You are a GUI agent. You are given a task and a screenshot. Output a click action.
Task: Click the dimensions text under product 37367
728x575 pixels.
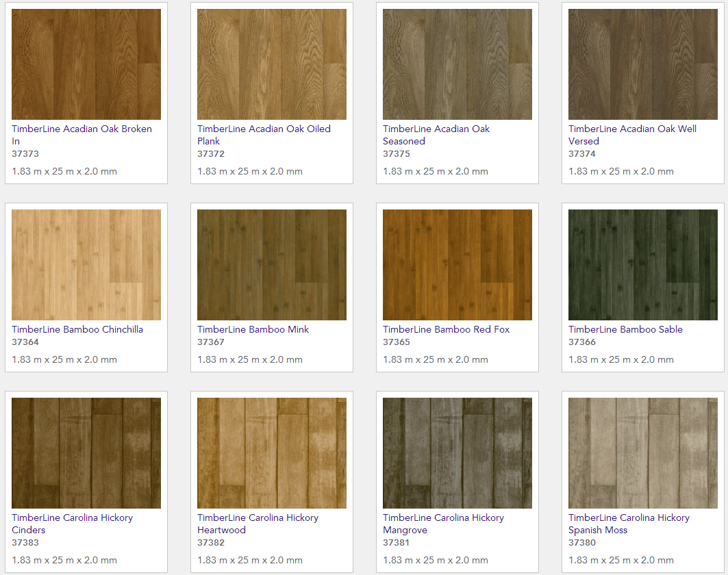[x=250, y=359]
